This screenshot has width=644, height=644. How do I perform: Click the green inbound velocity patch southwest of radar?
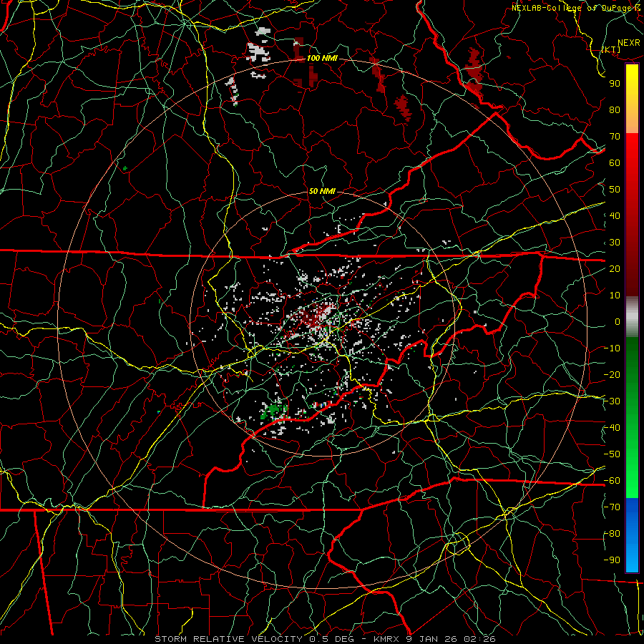point(273,411)
